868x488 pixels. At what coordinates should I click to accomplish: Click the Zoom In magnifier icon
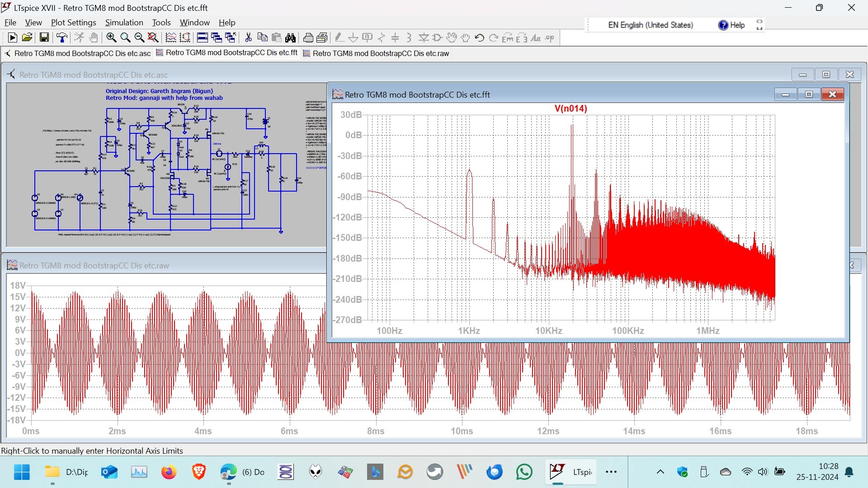(x=111, y=38)
